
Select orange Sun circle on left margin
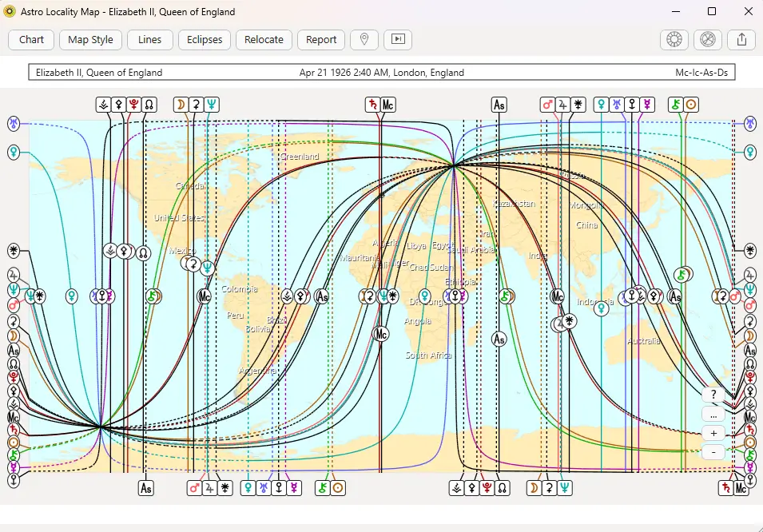tap(14, 443)
